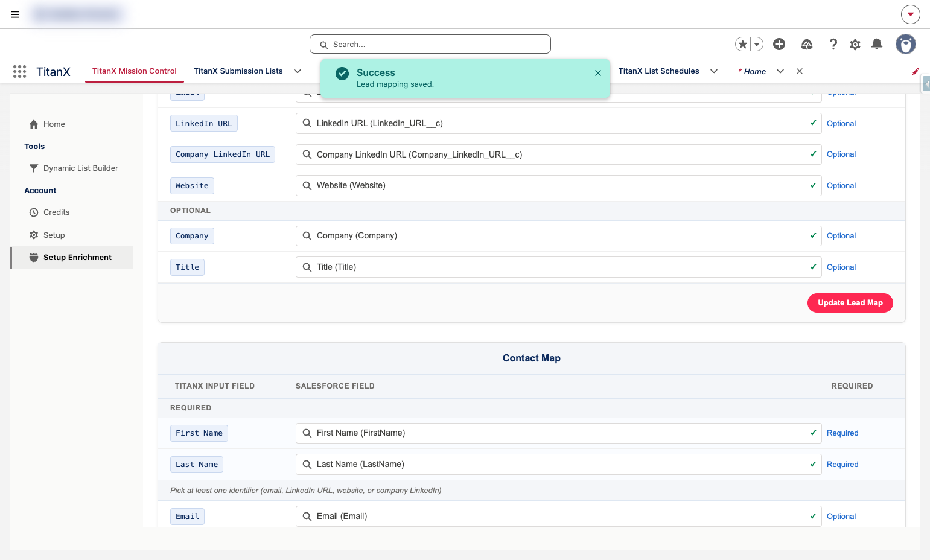Click the Update Lead Map button
Image resolution: width=930 pixels, height=560 pixels.
tap(850, 303)
